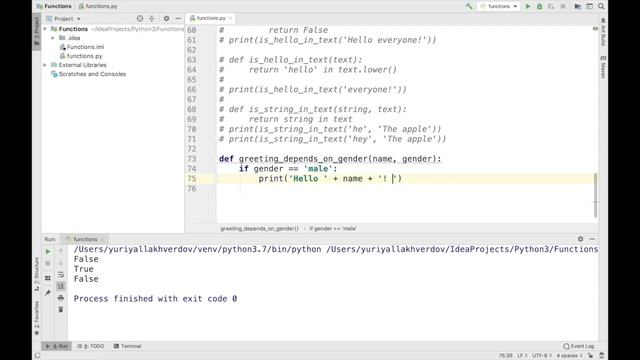
Task: Start debugging with the green bug icon
Action: pyautogui.click(x=540, y=6)
